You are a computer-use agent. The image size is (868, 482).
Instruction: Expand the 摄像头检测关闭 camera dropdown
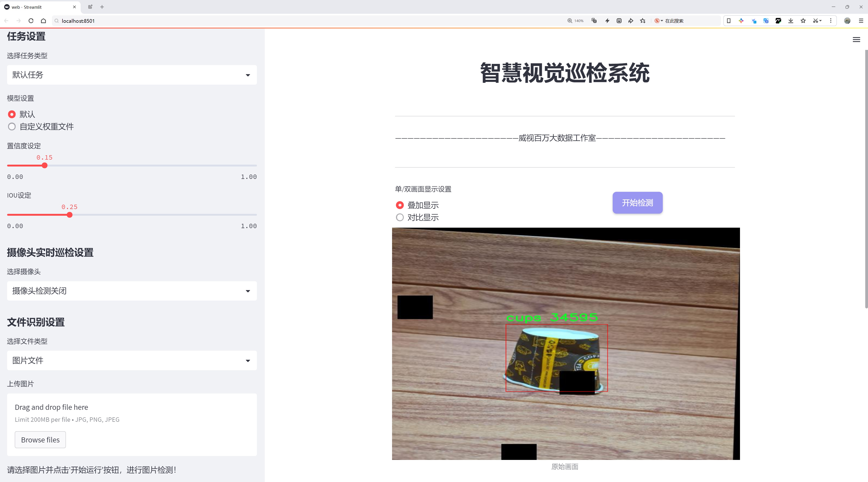pos(132,291)
